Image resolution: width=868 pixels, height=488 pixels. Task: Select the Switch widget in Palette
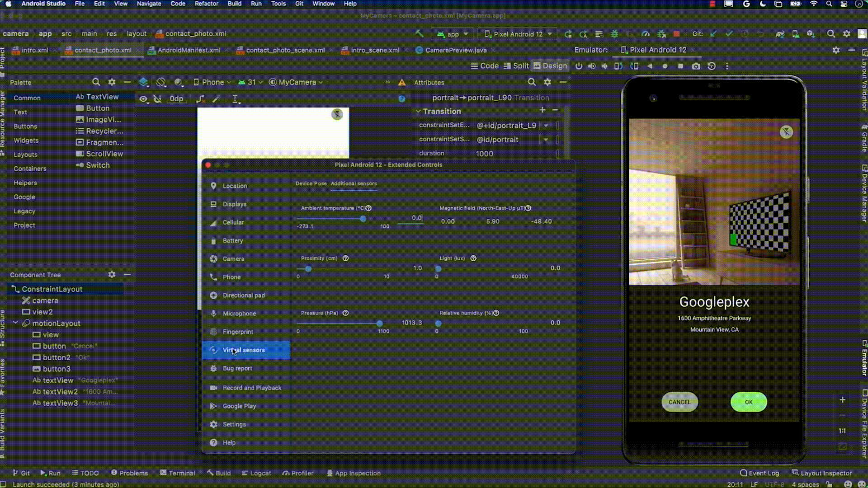click(x=93, y=165)
